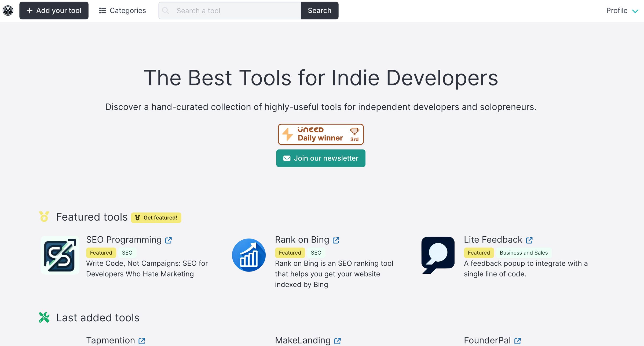Screen dimensions: 644x346
Task: Select the SEO tag under Rank on Bing
Action: pyautogui.click(x=316, y=252)
